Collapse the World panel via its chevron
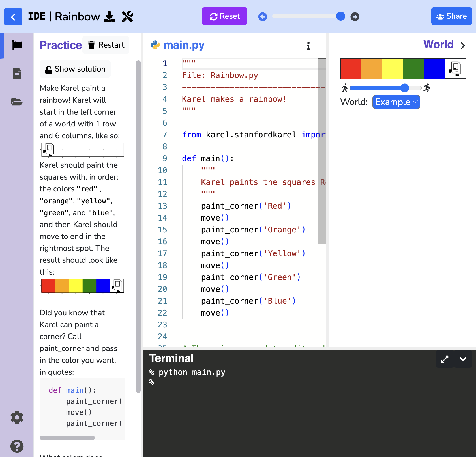Image resolution: width=476 pixels, height=457 pixels. [x=463, y=45]
